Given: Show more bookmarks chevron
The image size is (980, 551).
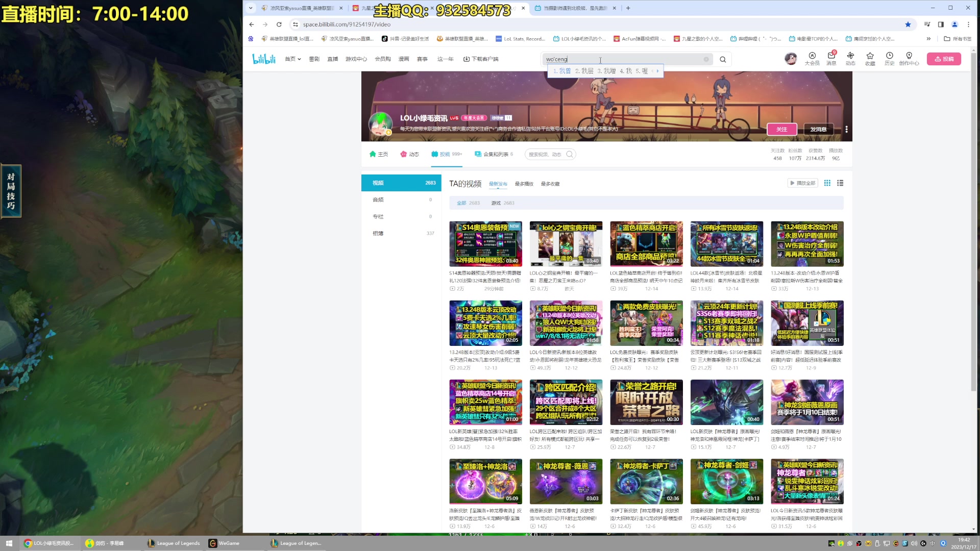Looking at the screenshot, I should click(x=928, y=39).
